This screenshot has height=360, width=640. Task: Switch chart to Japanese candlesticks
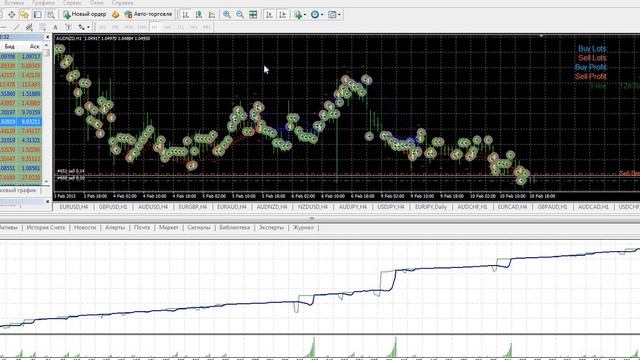(x=199, y=15)
